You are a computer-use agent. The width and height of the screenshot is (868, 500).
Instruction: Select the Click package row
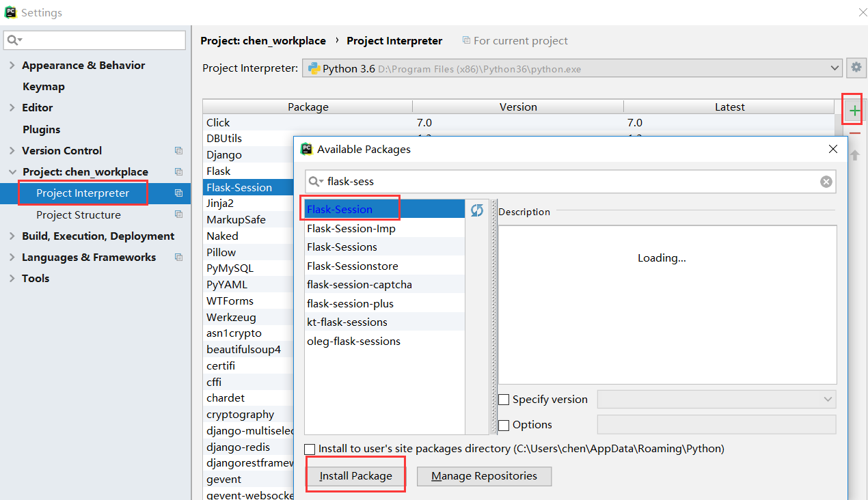[519, 122]
